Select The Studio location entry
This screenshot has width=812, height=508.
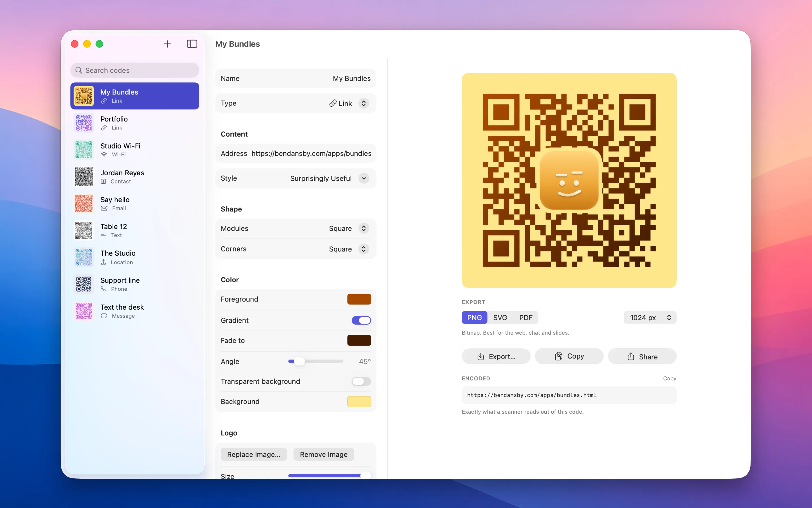pyautogui.click(x=134, y=257)
